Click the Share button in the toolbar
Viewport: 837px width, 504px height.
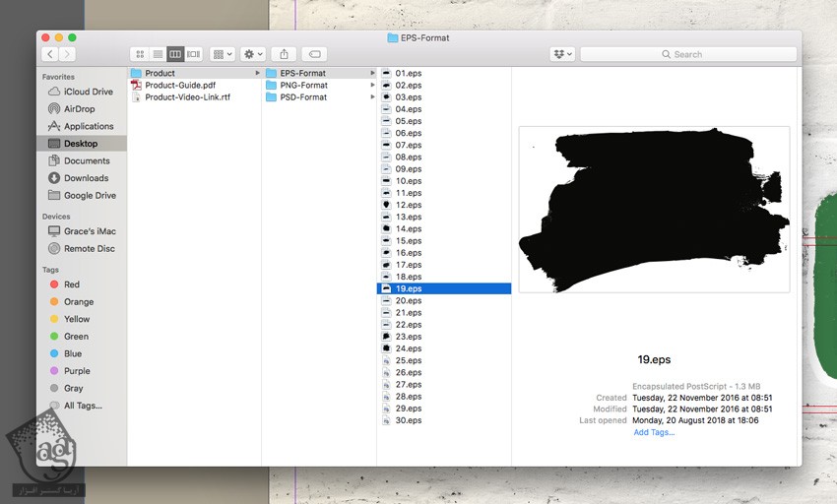[x=284, y=54]
